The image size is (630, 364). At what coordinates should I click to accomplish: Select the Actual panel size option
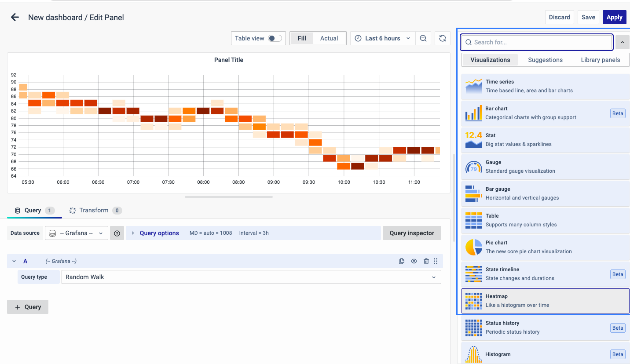(x=329, y=38)
